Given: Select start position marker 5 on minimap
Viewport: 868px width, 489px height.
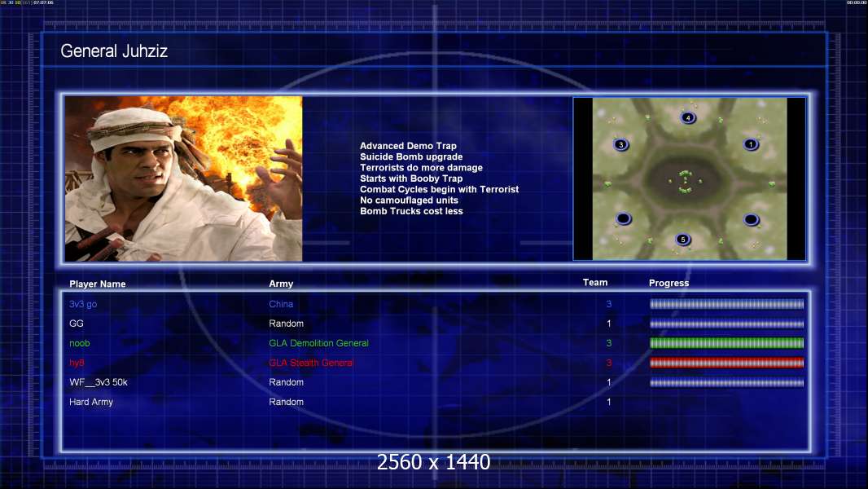Looking at the screenshot, I should [x=683, y=240].
